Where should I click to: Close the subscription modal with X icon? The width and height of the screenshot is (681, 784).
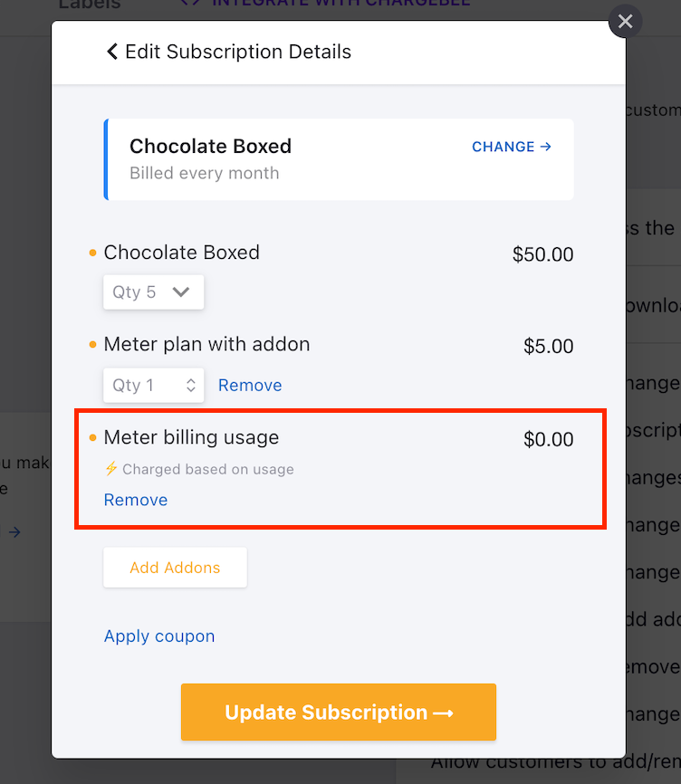point(625,21)
